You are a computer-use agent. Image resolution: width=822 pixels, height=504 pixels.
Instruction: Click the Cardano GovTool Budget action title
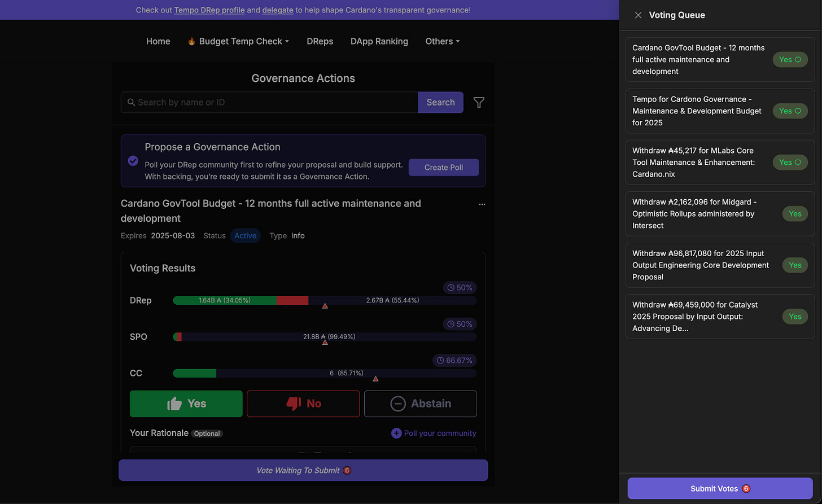coord(271,211)
